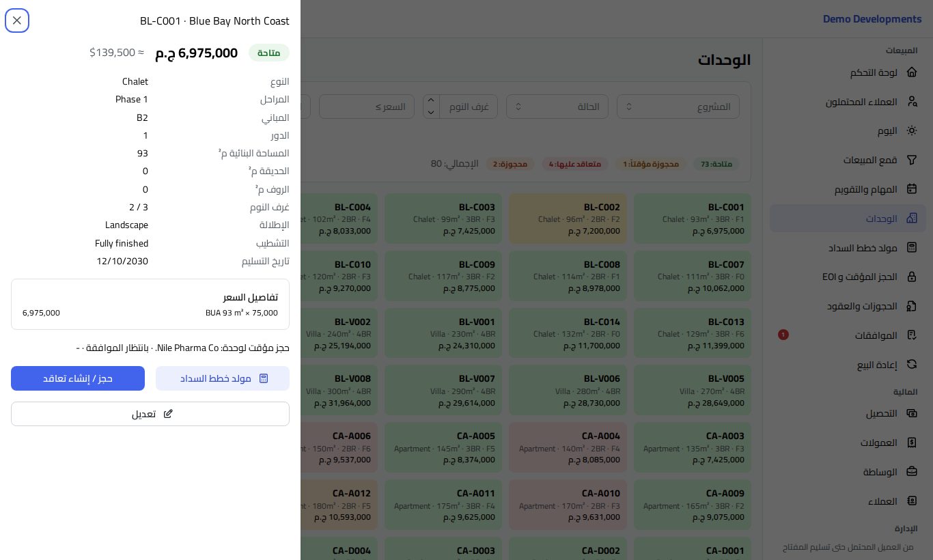Click the units building icon in sidebar

pyautogui.click(x=912, y=219)
